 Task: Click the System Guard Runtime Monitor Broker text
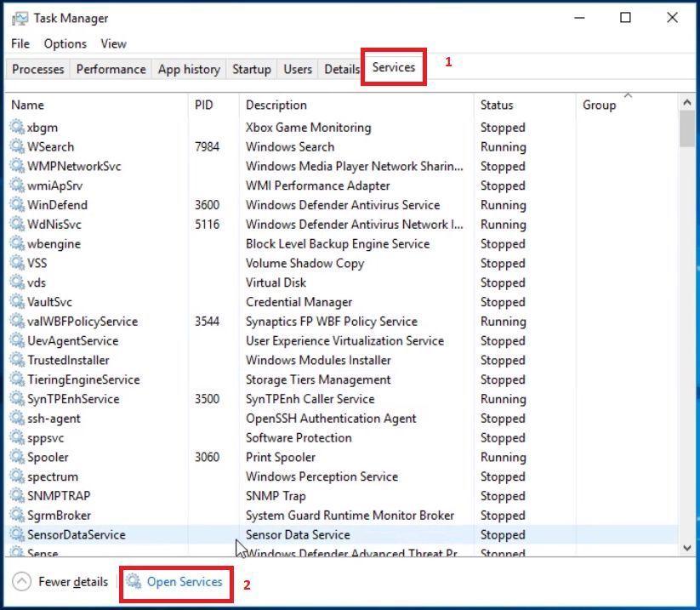coord(350,516)
